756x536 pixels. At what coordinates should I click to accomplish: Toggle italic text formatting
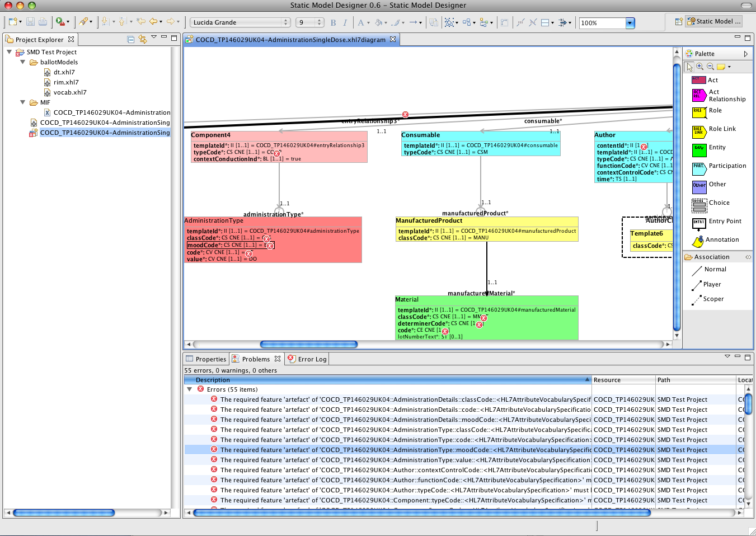click(345, 23)
